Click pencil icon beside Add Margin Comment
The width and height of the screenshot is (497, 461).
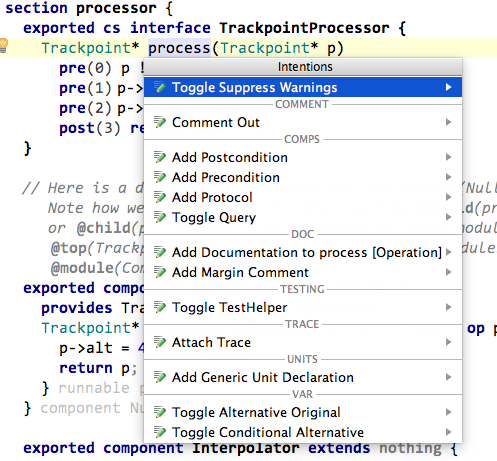click(160, 272)
